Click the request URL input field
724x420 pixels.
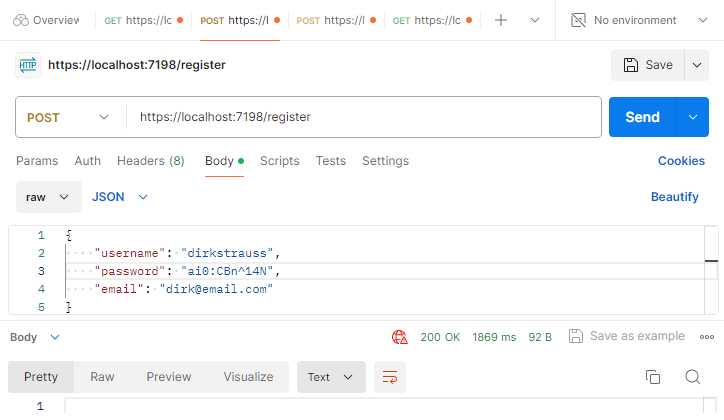pos(363,117)
